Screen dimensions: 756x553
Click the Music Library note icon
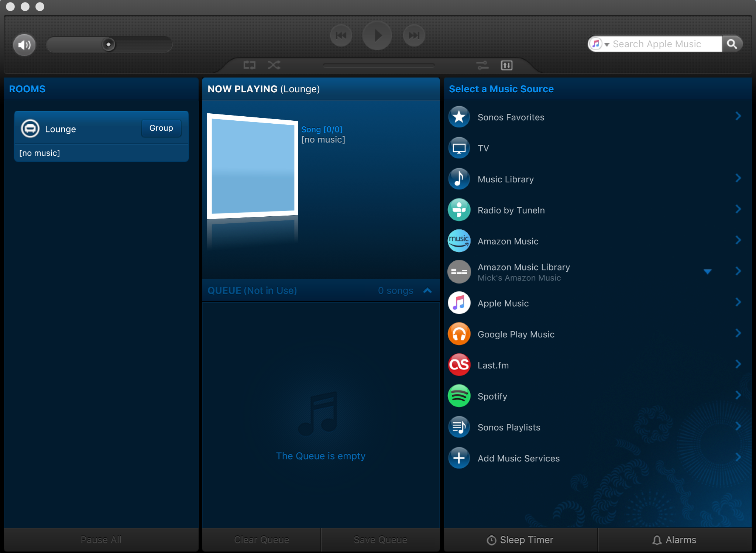click(x=459, y=179)
